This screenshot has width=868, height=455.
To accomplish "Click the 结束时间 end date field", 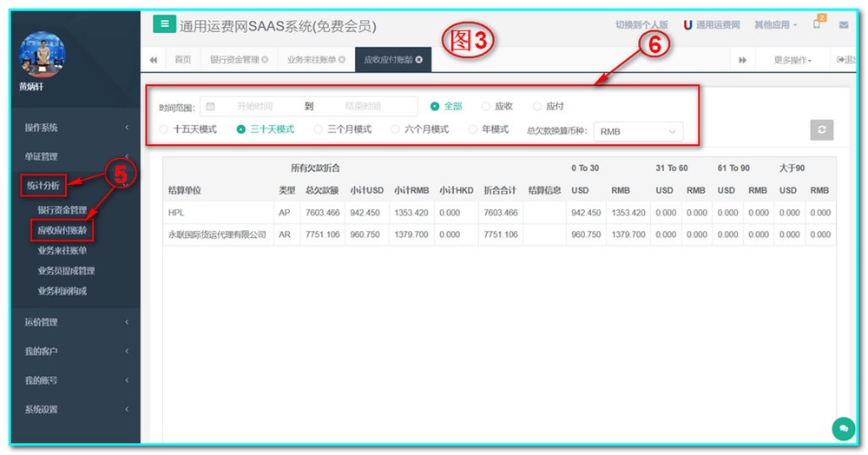I will 363,106.
